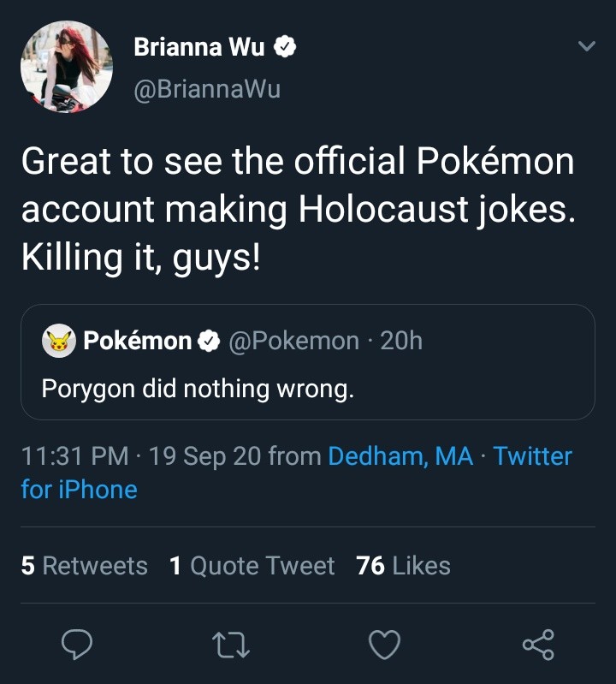Expand the tweet options chevron
This screenshot has width=616, height=684.
[x=586, y=46]
